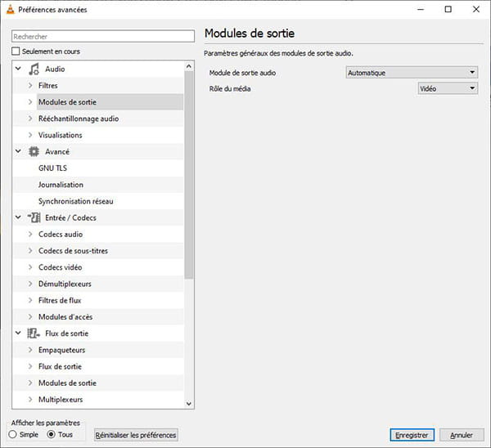Select the Journalisation entry
The image size is (491, 448).
coord(61,185)
